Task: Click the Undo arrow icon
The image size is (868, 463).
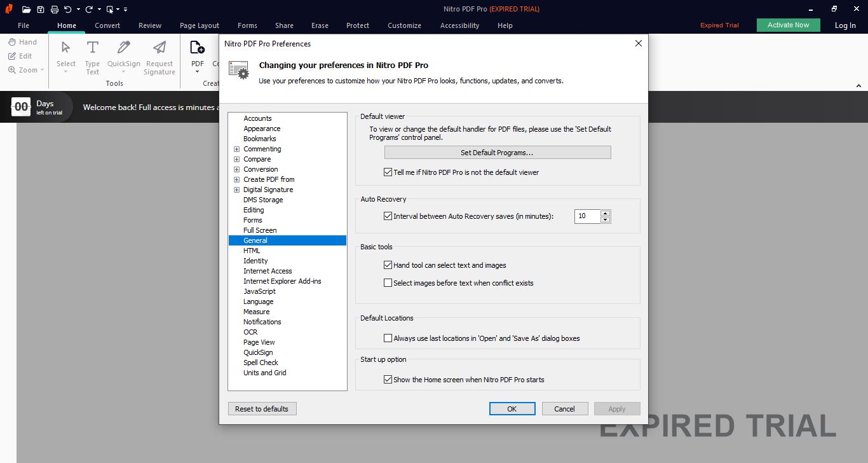Action: (67, 9)
